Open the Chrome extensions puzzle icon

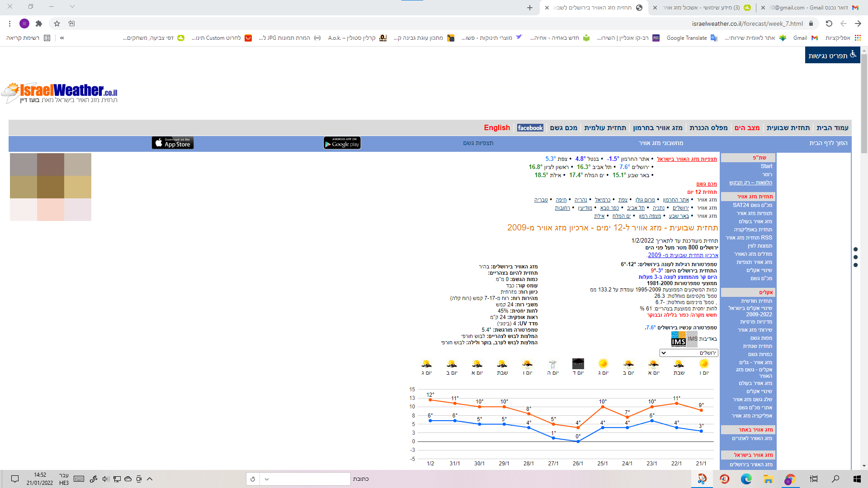point(39,23)
